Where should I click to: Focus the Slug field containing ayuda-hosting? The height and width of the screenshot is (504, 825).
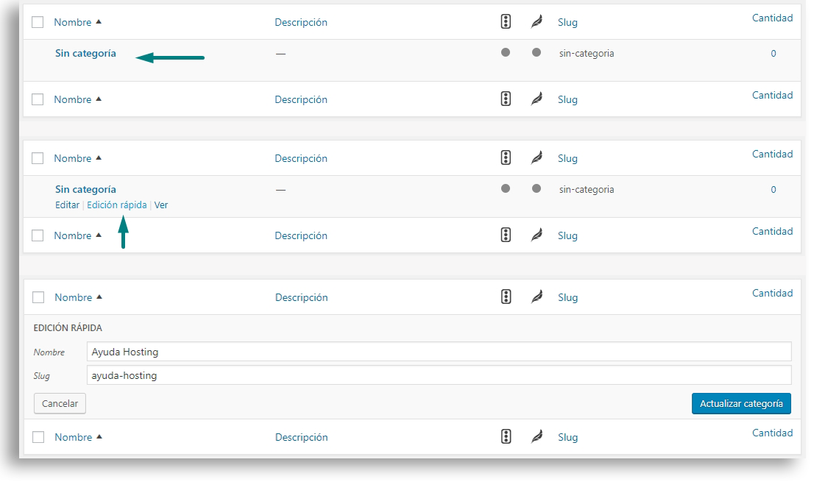point(439,375)
